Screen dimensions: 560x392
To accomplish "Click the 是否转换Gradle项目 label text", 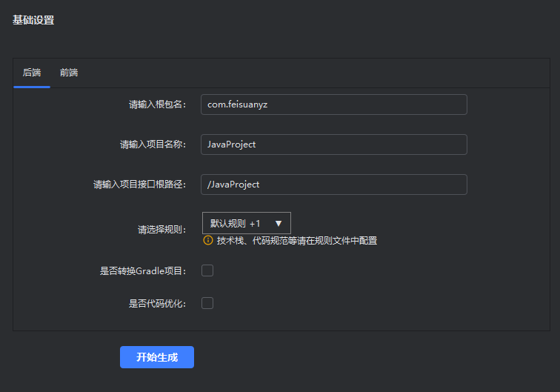I will [x=143, y=271].
